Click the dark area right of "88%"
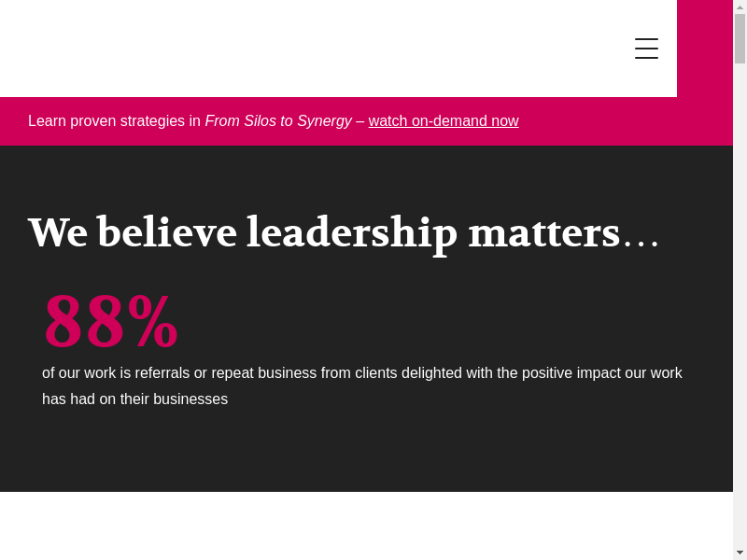Screen dimensions: 747x560 pyautogui.click(x=448, y=322)
